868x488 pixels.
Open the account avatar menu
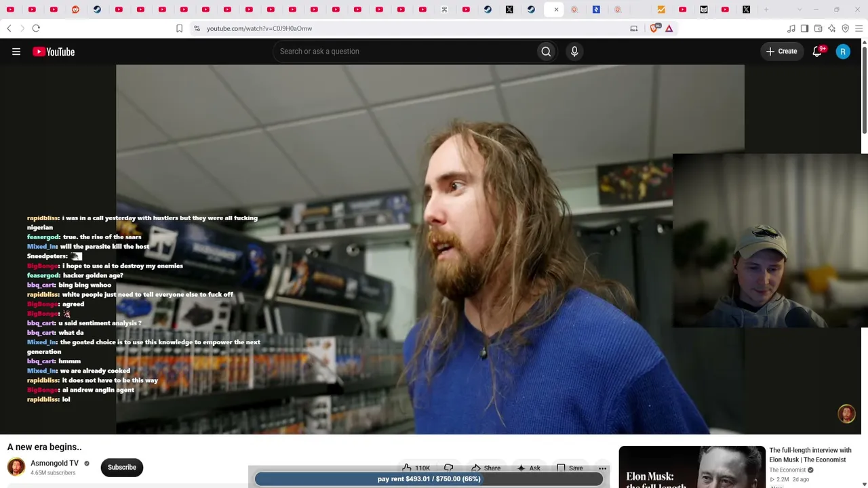pyautogui.click(x=843, y=52)
